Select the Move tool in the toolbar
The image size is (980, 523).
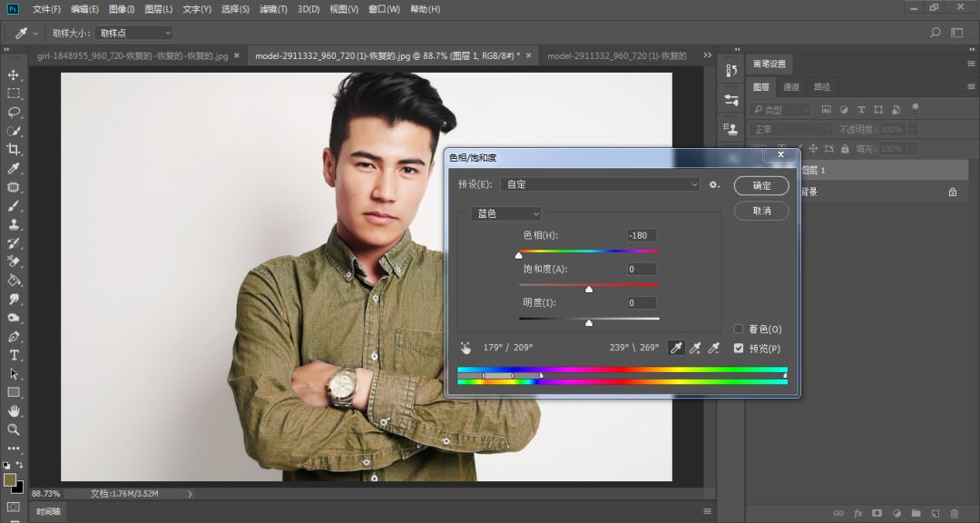click(14, 75)
